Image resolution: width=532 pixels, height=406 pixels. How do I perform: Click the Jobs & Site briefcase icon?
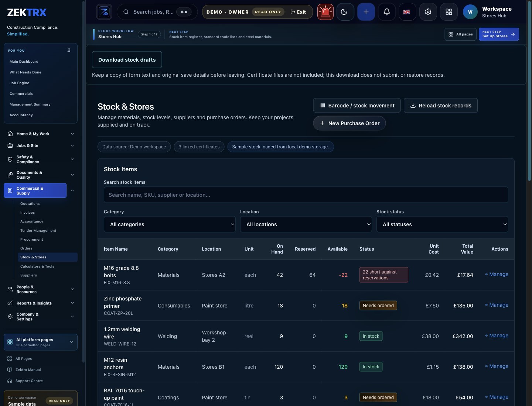click(x=10, y=146)
